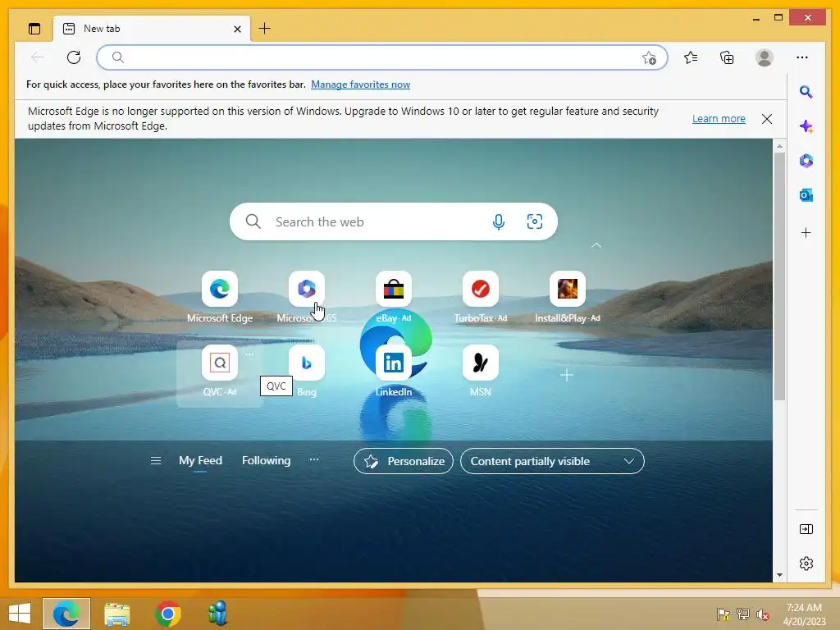Open the taskbar clock and date

804,614
